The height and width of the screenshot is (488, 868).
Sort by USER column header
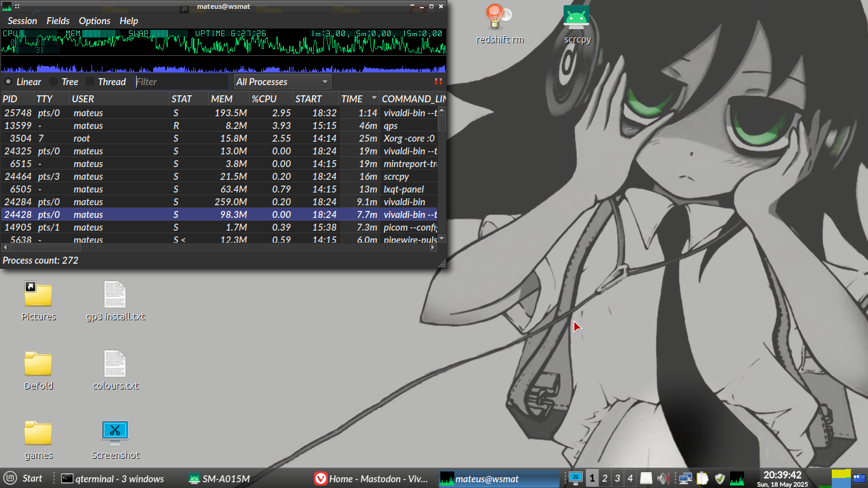pos(119,98)
